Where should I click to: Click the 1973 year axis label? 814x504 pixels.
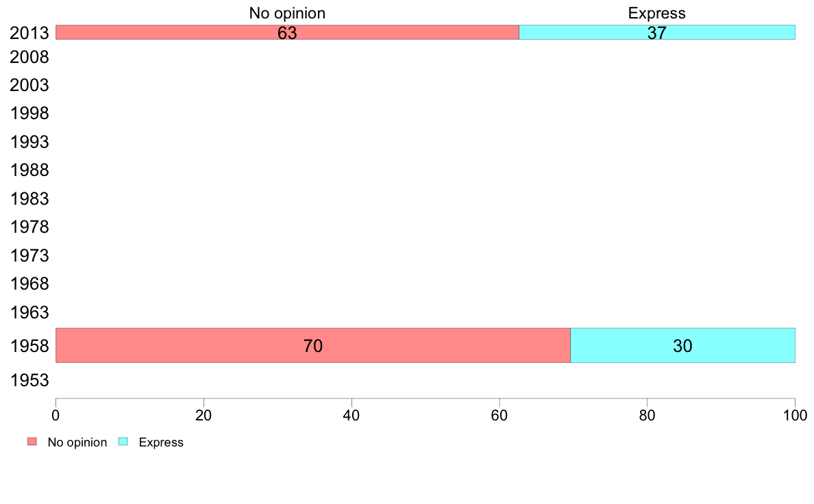pos(29,256)
